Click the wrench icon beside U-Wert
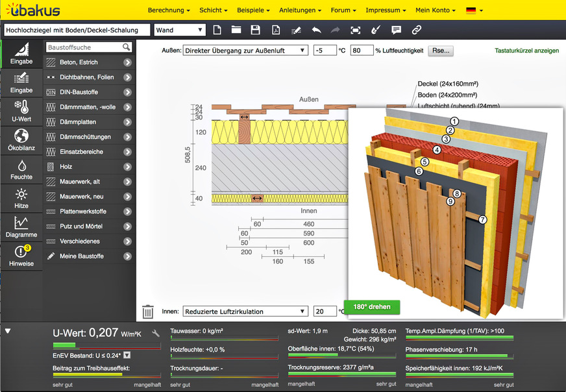This screenshot has height=392, width=566. [156, 333]
